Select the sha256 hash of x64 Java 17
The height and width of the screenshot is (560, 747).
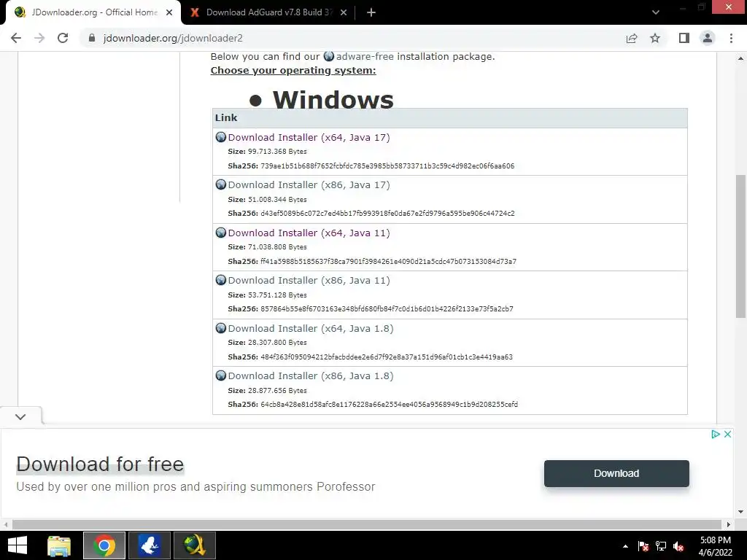pos(387,166)
